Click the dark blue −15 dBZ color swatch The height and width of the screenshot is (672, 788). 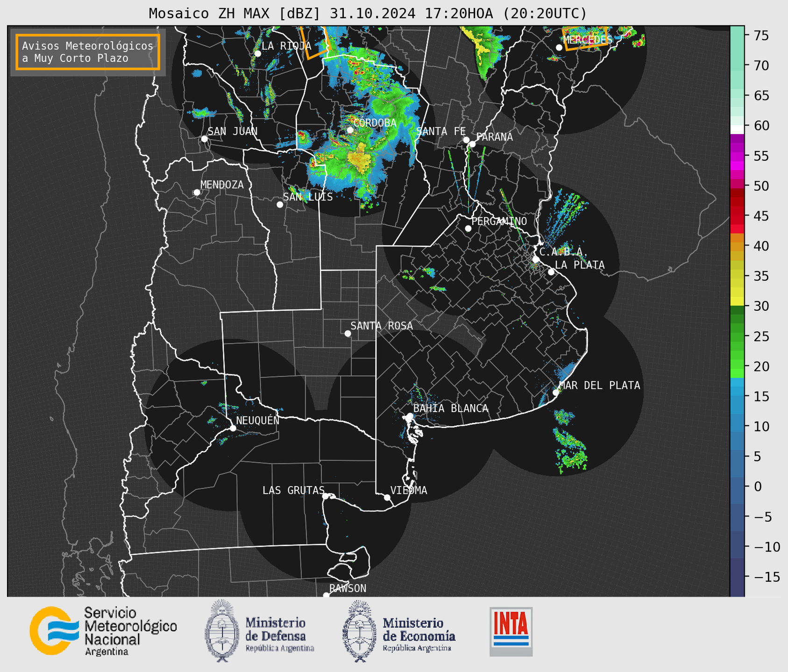point(737,577)
